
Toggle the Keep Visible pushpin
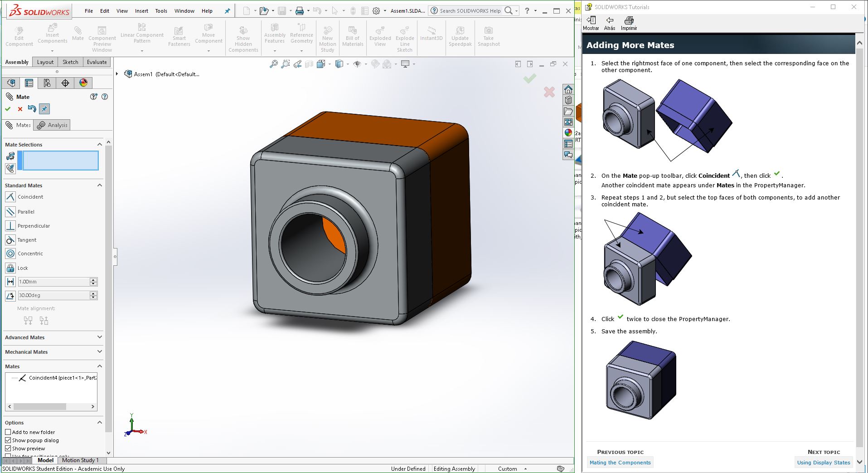44,109
